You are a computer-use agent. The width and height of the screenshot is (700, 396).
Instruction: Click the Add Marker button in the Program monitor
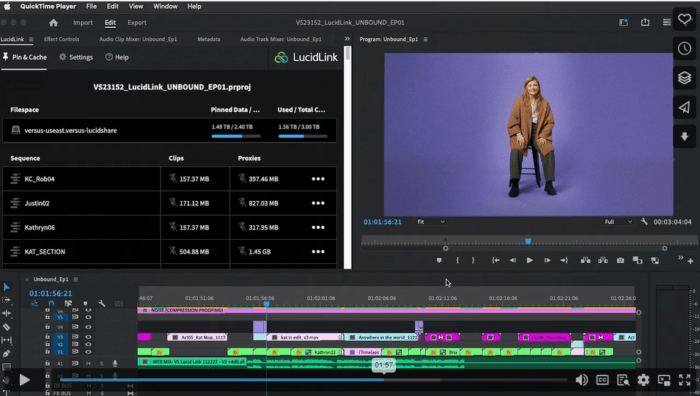coord(439,260)
